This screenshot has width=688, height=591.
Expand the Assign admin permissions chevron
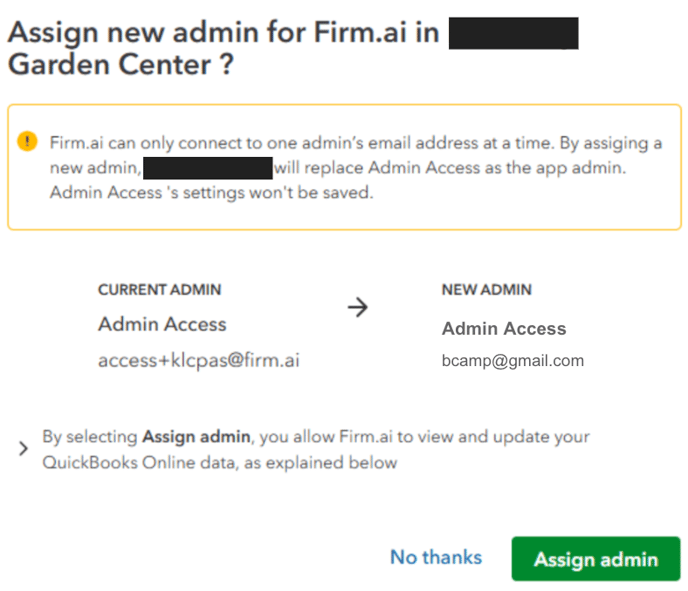point(23,449)
